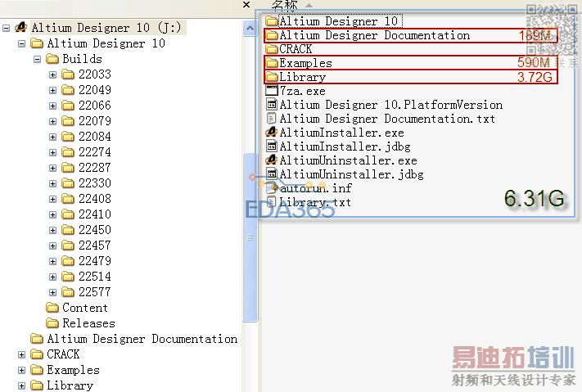Select 22274 in the folder tree
Viewport: 582px width, 392px height.
pos(95,152)
